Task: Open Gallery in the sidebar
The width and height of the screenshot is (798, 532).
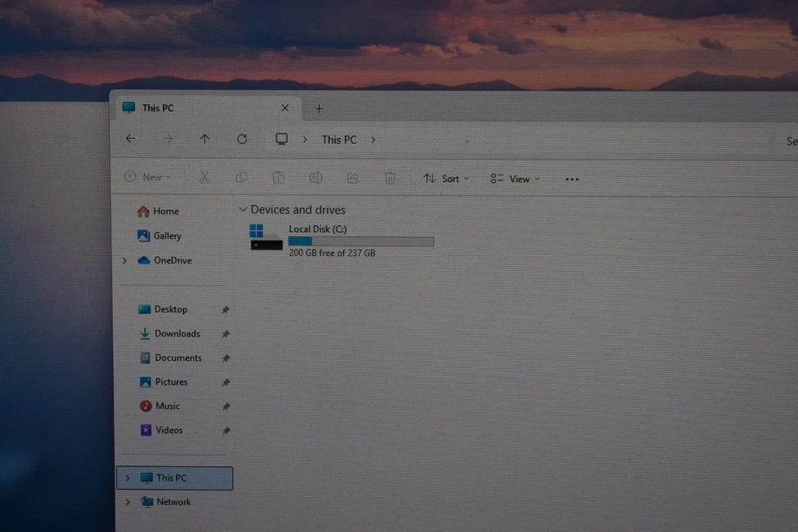Action: coord(160,236)
